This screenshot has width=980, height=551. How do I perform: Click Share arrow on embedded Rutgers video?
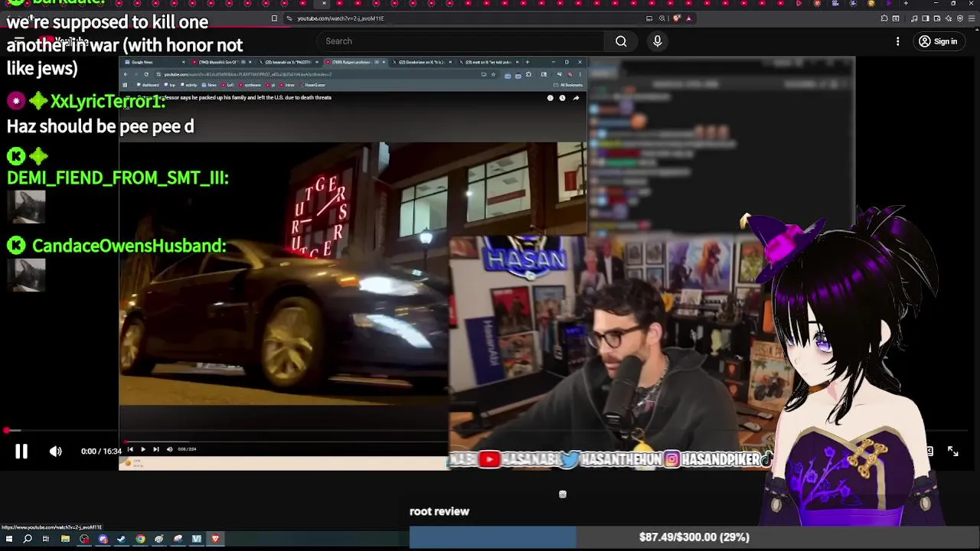pos(576,98)
